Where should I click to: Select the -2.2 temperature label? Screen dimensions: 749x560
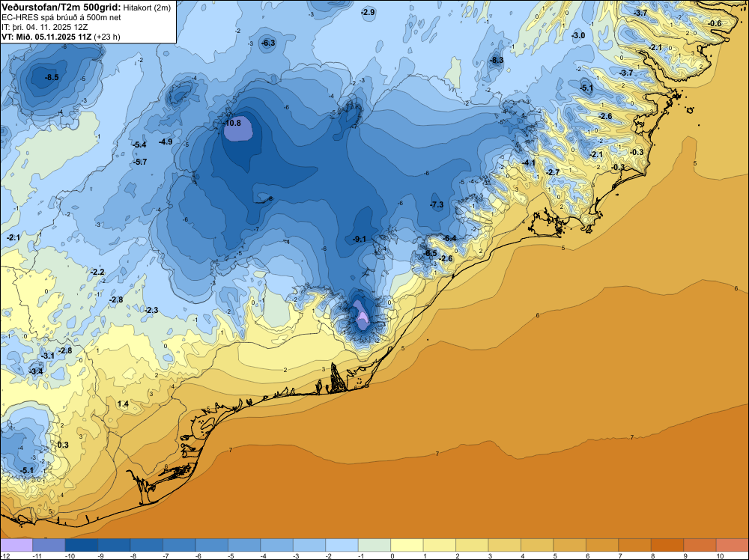[x=97, y=272]
